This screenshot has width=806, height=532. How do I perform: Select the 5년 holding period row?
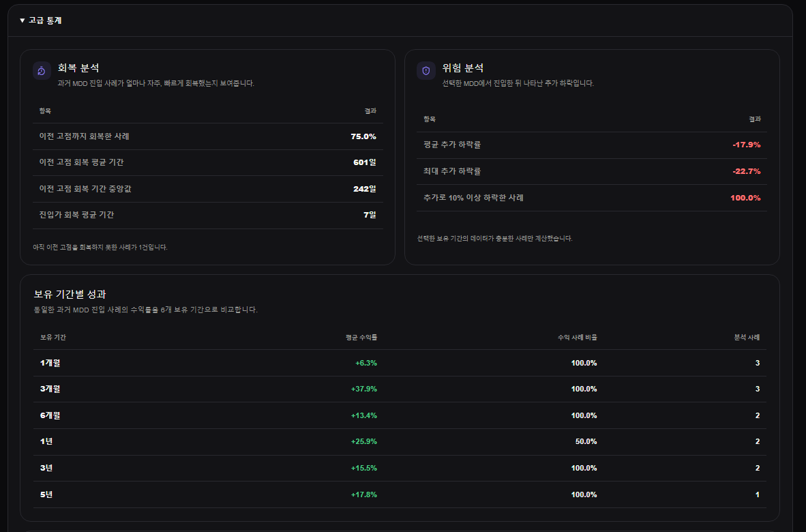click(x=400, y=494)
